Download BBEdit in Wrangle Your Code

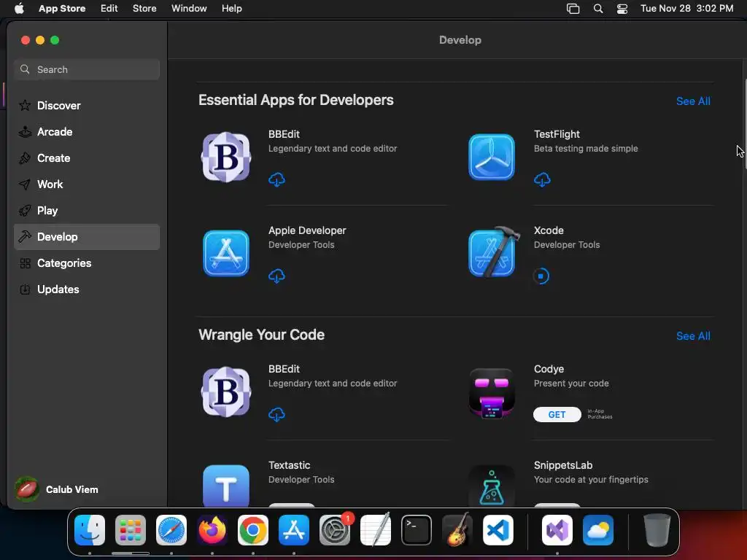[276, 414]
